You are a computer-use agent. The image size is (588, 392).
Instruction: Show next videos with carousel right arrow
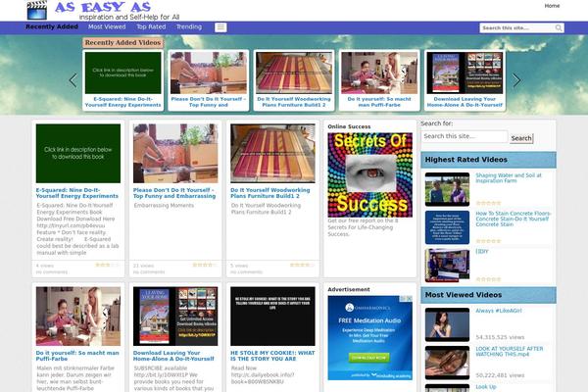tap(516, 80)
